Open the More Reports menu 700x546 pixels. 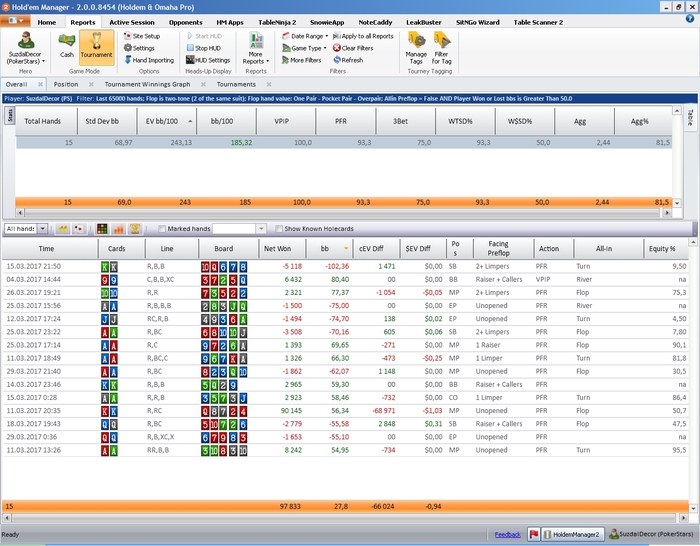[256, 48]
